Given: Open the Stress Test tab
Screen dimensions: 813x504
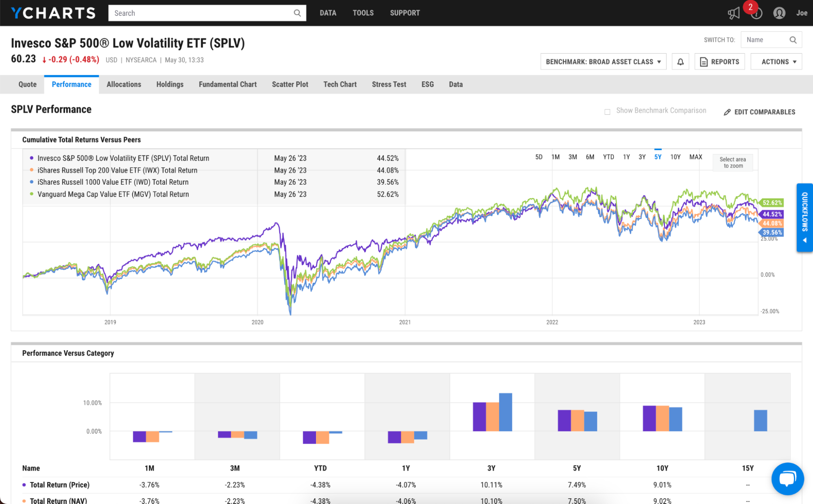Looking at the screenshot, I should tap(389, 84).
